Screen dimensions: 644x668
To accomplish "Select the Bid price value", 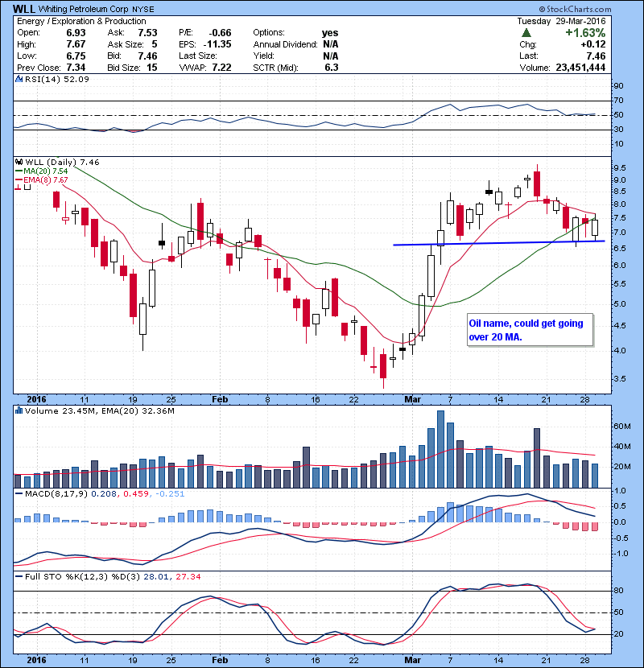I will coord(147,56).
